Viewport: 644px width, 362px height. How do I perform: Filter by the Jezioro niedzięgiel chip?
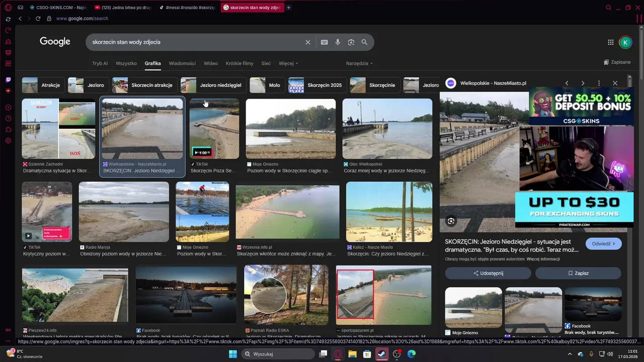213,85
